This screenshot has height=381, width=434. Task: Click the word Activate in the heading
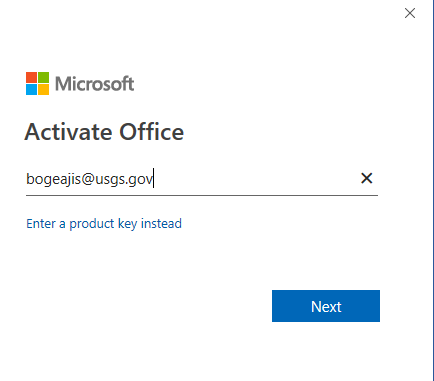pos(68,132)
